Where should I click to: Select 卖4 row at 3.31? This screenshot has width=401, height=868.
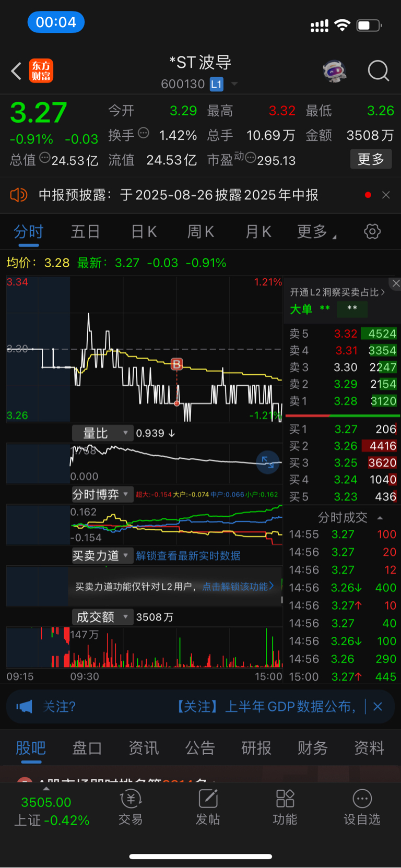click(343, 350)
